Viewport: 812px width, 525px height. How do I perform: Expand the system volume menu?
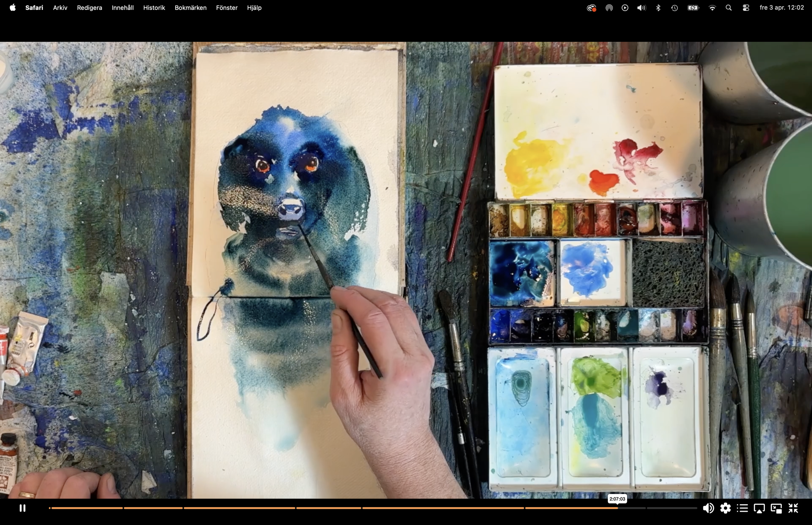pos(641,8)
